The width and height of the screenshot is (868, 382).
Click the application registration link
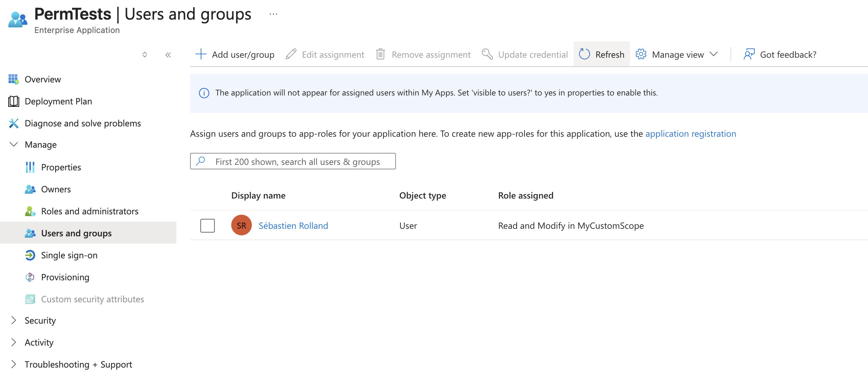[691, 134]
